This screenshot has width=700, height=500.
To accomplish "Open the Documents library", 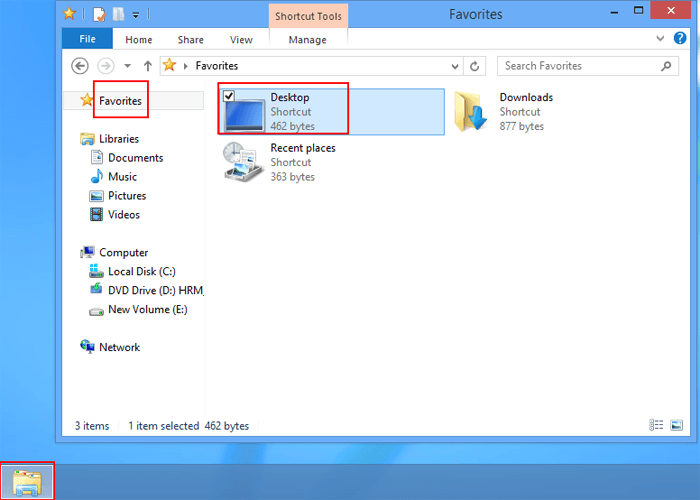I will tap(135, 158).
